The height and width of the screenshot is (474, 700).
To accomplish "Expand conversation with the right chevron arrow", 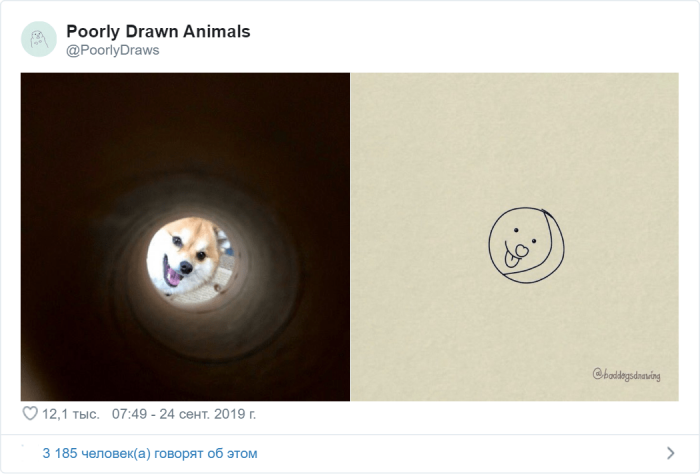I will pos(670,453).
